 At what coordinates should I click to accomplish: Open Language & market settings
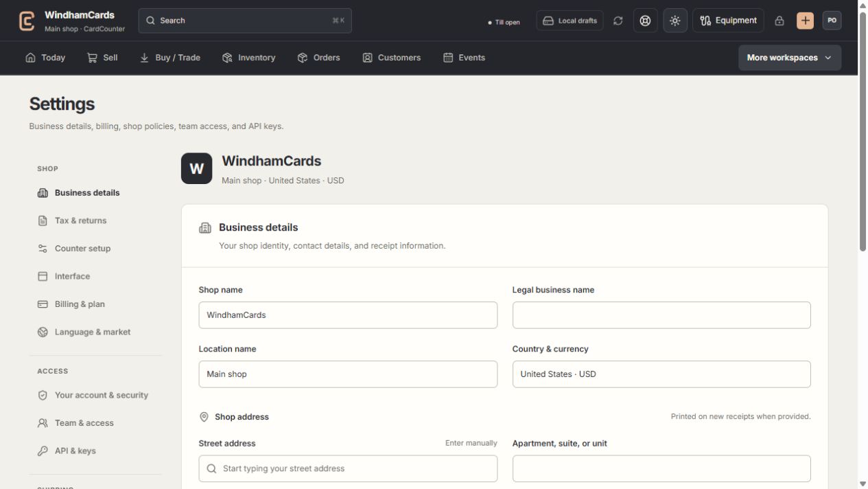point(95,332)
